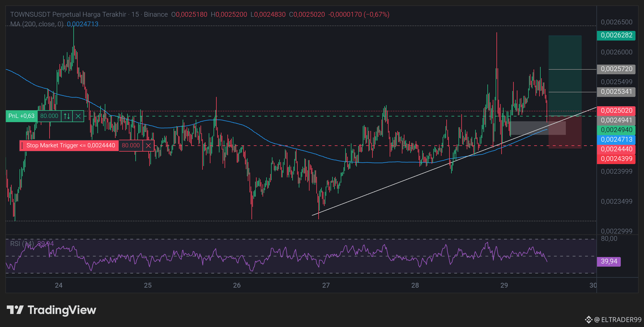This screenshot has height=327, width=644.
Task: Click date 24 on the time axis
Action: click(59, 285)
